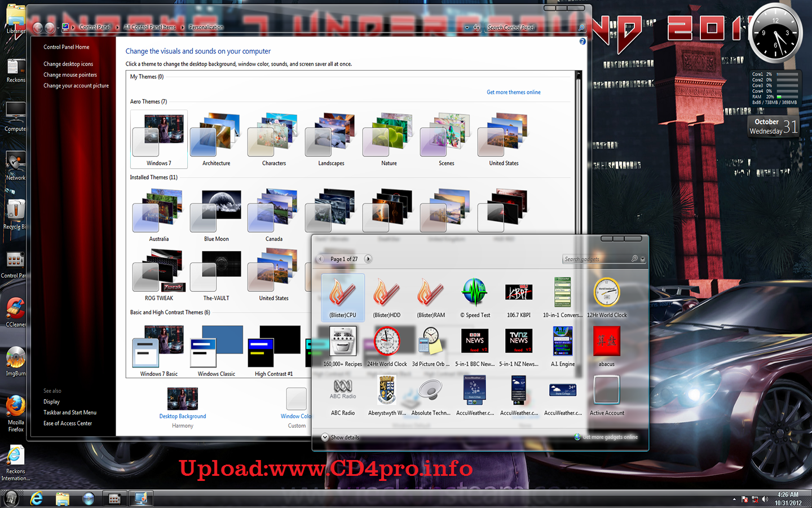Select the 10-in-1 Converter gadget
The width and height of the screenshot is (812, 508).
click(x=563, y=297)
